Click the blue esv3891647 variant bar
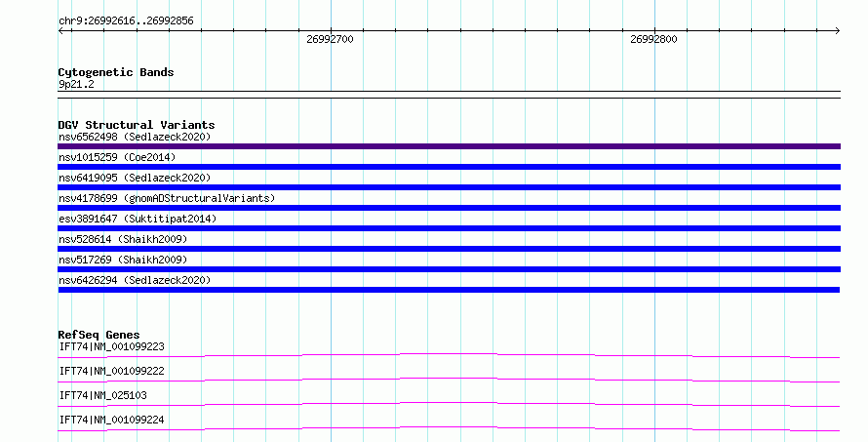 [x=449, y=228]
